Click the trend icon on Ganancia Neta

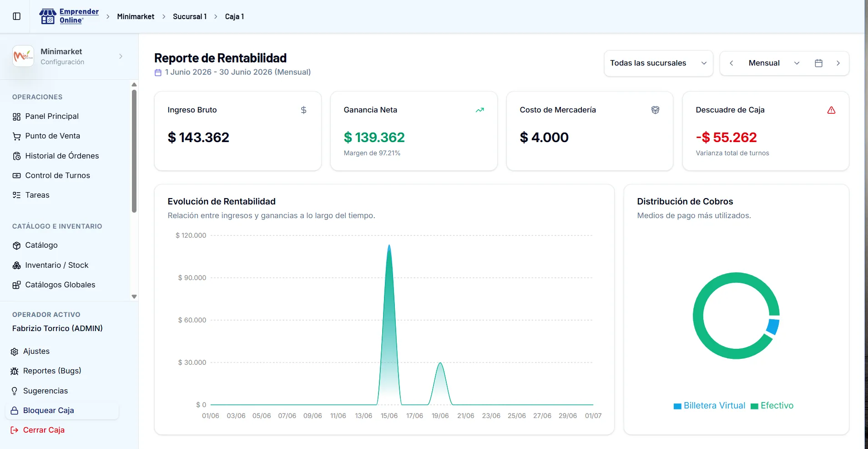tap(479, 110)
